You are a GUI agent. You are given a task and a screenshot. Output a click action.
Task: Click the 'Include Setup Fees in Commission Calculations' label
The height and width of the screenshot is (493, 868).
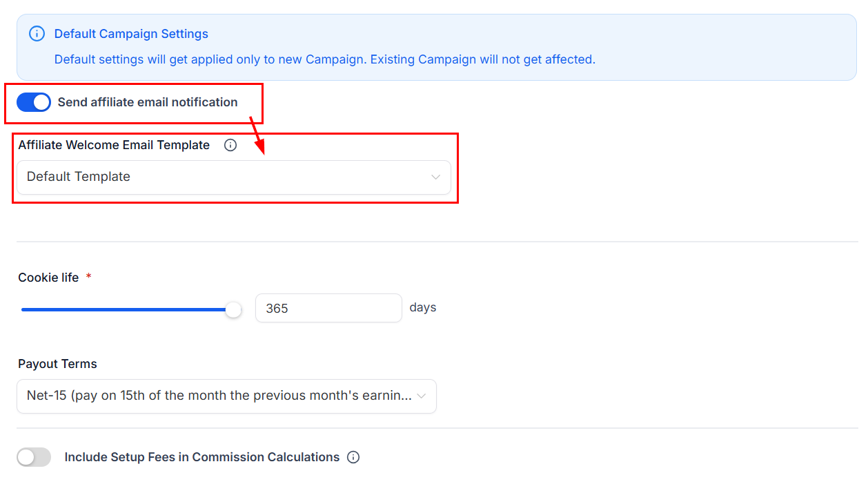(x=201, y=457)
